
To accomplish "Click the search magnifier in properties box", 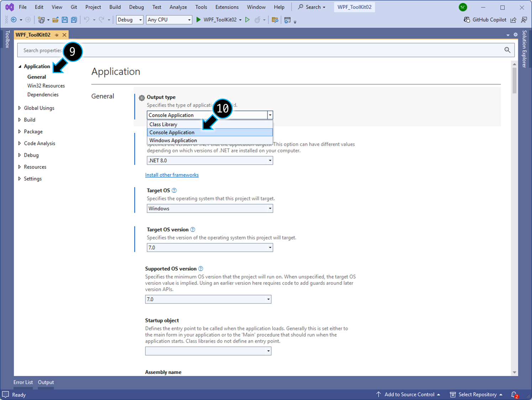I will pos(507,50).
